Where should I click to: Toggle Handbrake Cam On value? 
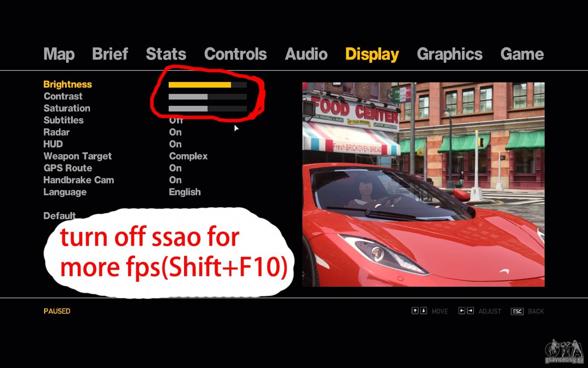click(x=175, y=180)
